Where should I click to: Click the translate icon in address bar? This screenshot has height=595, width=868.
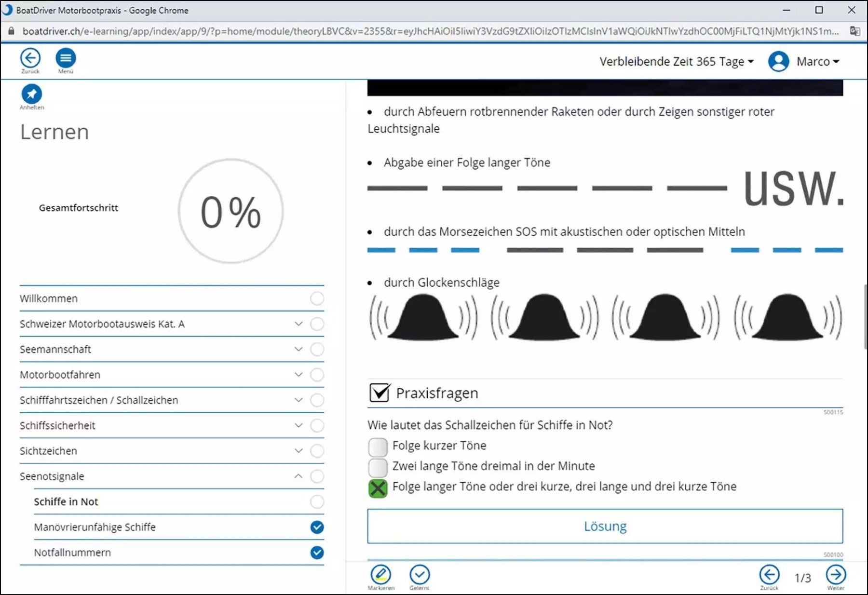854,31
